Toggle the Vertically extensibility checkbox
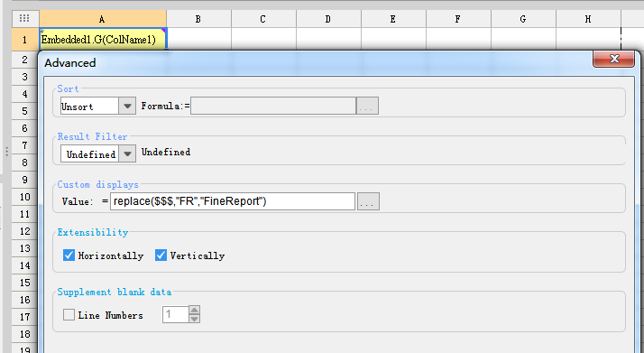The width and height of the screenshot is (644, 353). (x=161, y=255)
